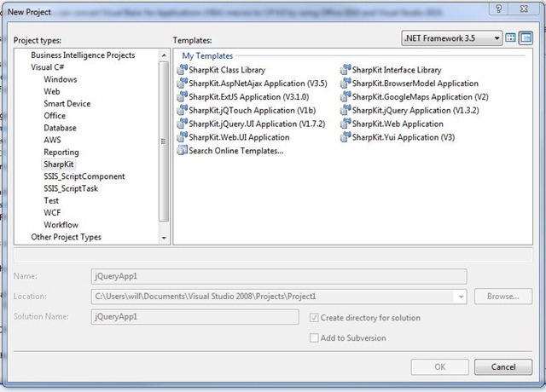
Task: Select the SharpKit Class Library template icon
Action: [x=182, y=70]
